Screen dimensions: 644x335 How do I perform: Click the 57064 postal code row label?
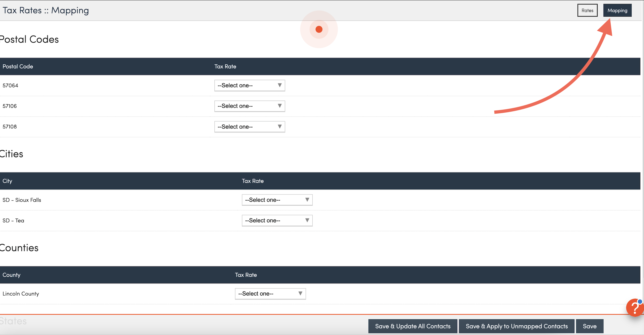11,85
